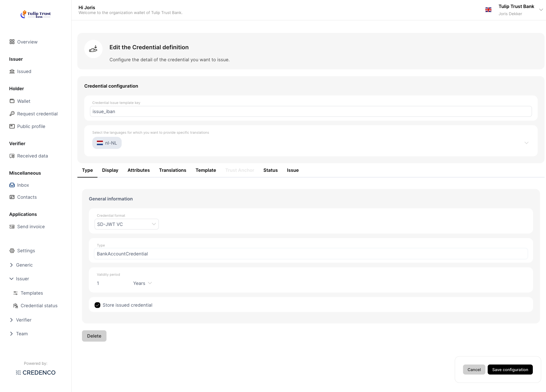Uncheck Store issued credential checkbox
This screenshot has height=392, width=546.
97,305
